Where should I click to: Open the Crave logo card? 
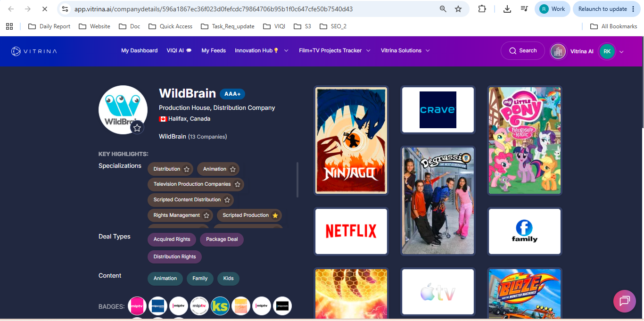[x=438, y=110]
